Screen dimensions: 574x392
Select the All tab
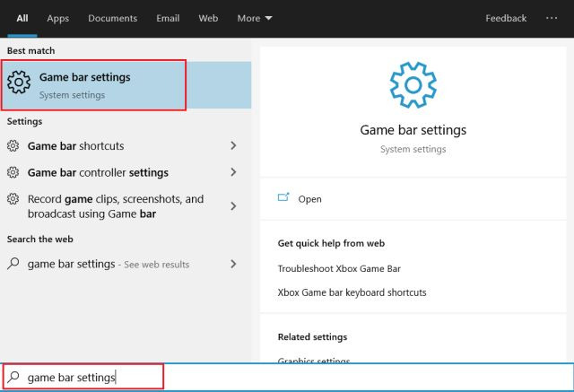22,18
